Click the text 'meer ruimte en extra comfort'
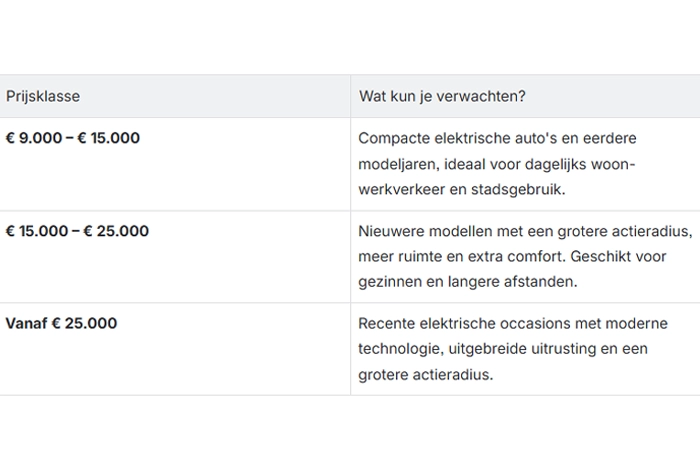 (x=462, y=256)
